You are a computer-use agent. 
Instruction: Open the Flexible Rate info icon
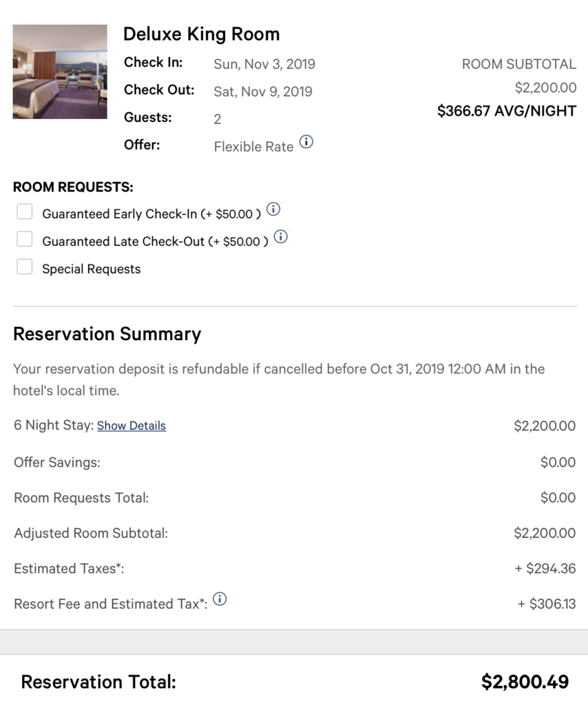[x=306, y=142]
